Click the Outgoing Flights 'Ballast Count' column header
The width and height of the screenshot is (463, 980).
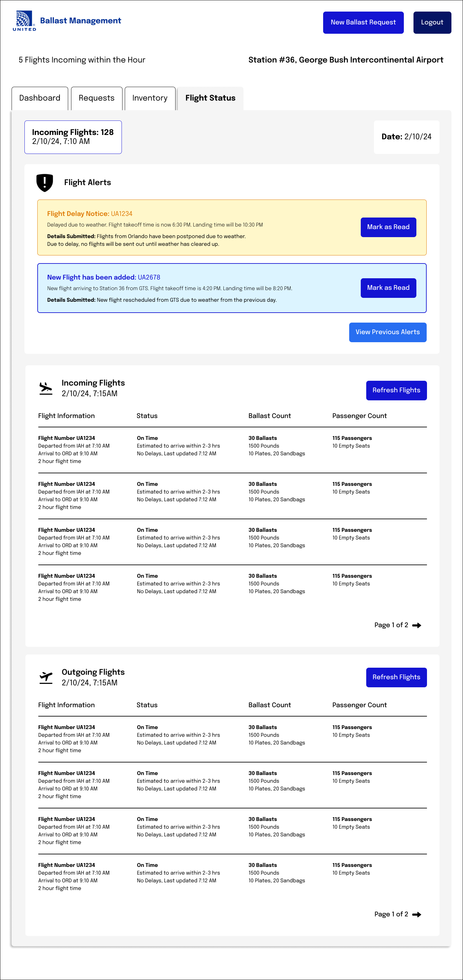pos(269,705)
